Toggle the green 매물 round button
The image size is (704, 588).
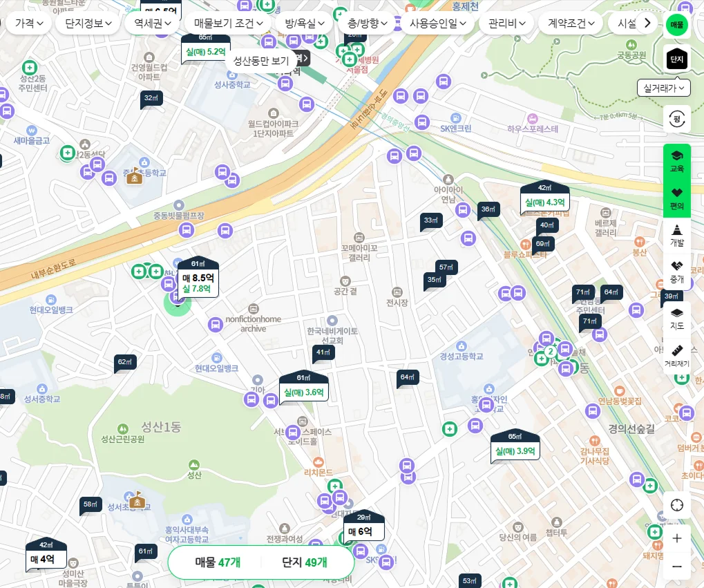point(676,24)
